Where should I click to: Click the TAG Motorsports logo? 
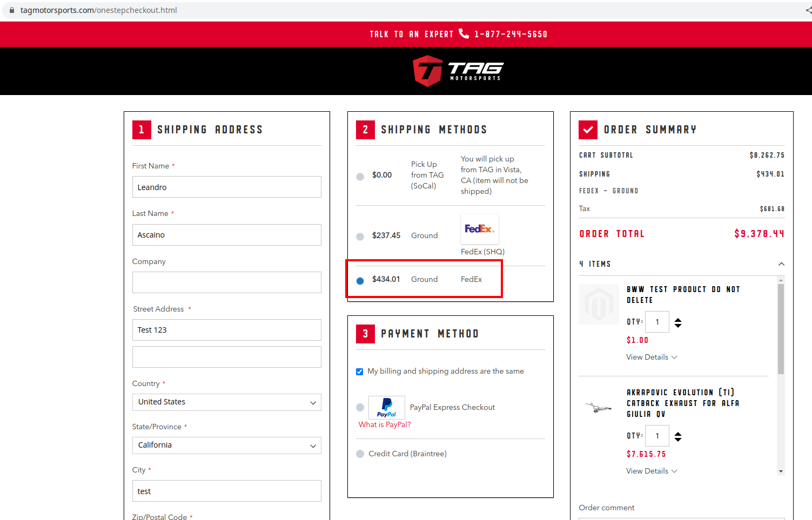[x=457, y=70]
